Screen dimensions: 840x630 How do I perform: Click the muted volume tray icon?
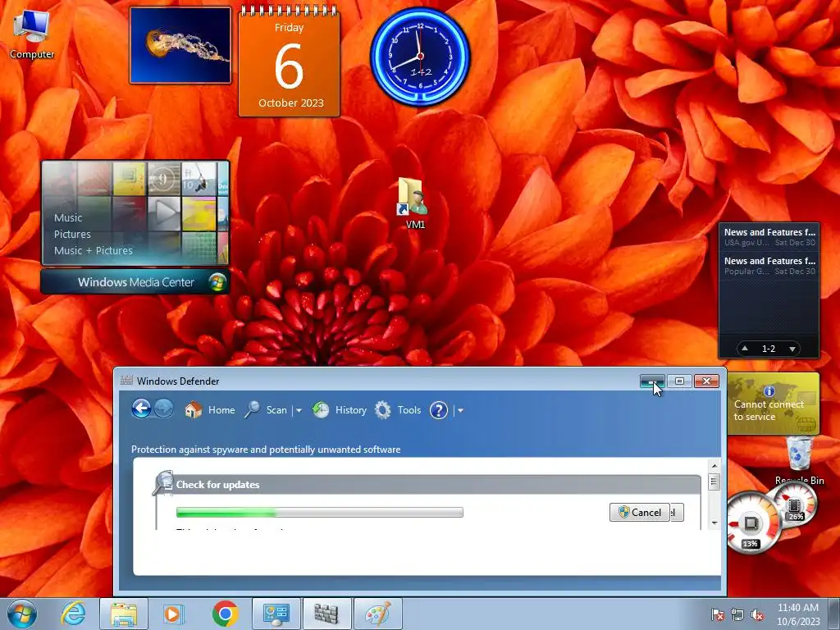(x=757, y=614)
